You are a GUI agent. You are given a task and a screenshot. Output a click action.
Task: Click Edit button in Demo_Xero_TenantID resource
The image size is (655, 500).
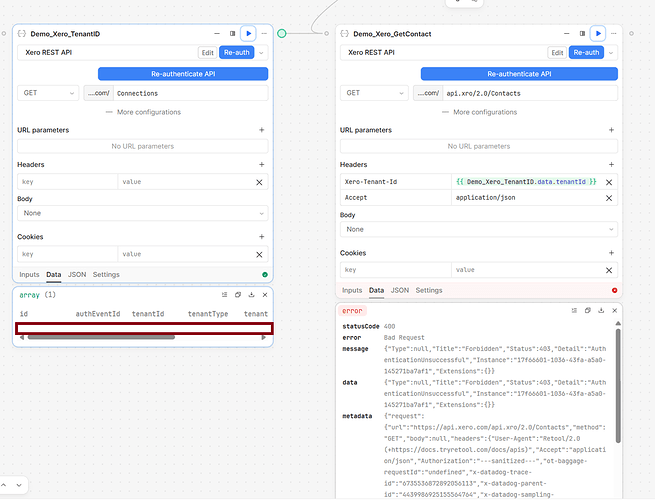207,52
